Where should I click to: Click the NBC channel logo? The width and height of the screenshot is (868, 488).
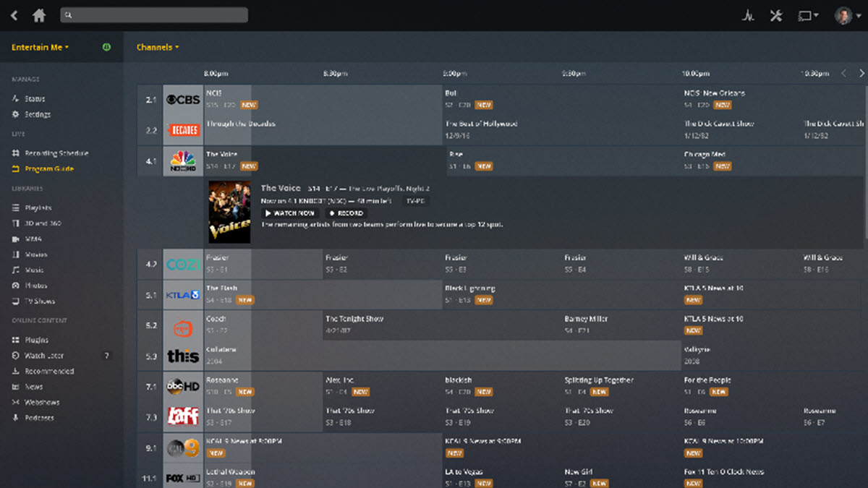183,160
